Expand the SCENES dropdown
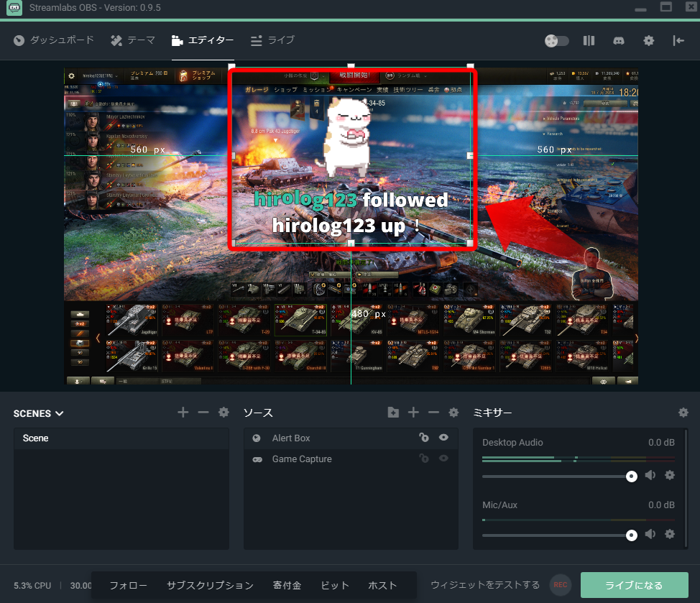700x603 pixels. [38, 413]
